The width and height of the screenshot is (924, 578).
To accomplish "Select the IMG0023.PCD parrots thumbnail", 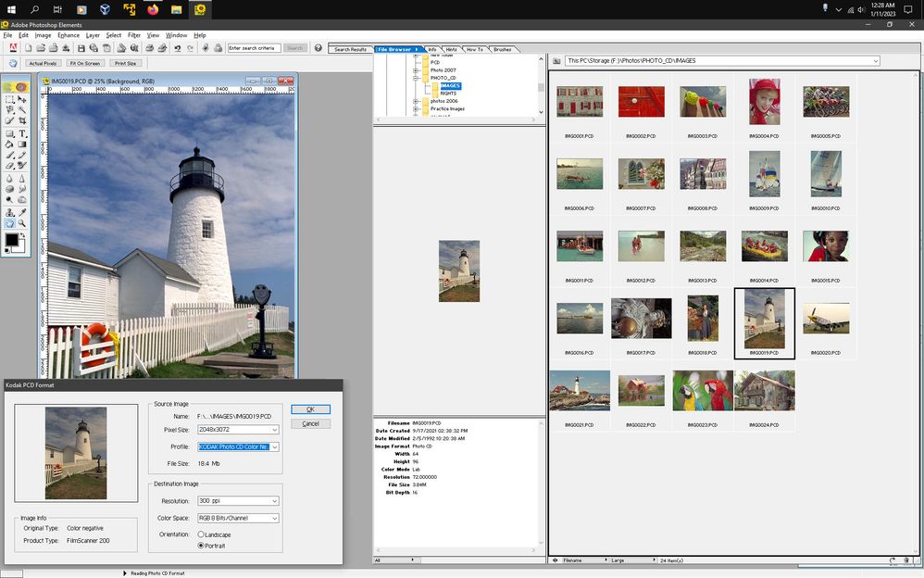I will coord(703,389).
